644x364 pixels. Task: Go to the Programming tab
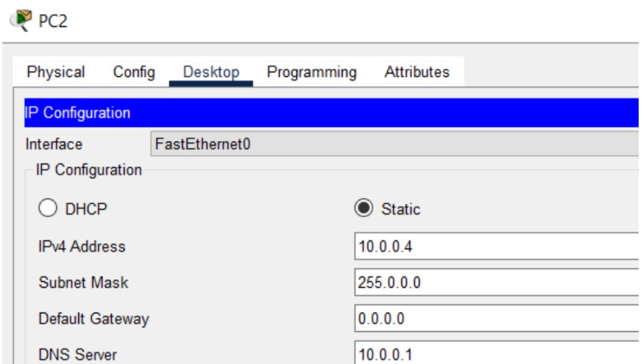tap(312, 72)
